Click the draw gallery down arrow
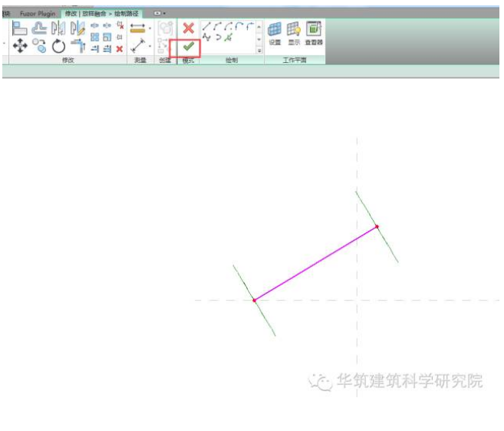The image size is (504, 431). coord(259,40)
